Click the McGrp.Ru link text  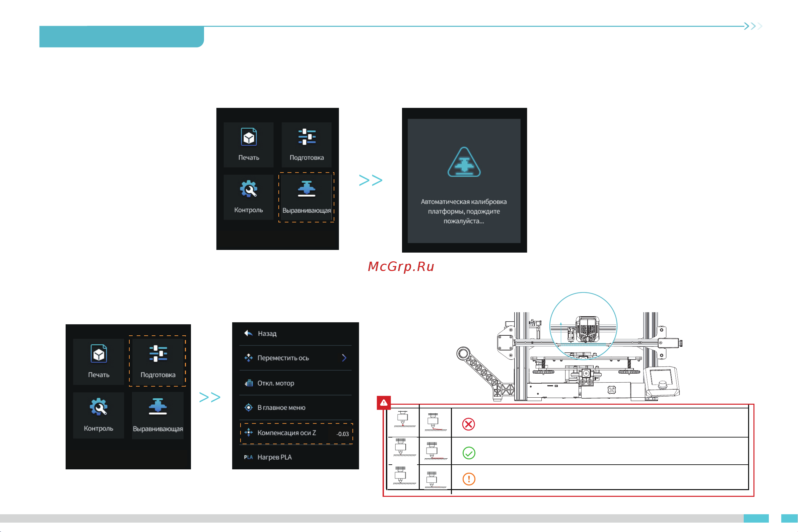click(x=401, y=267)
